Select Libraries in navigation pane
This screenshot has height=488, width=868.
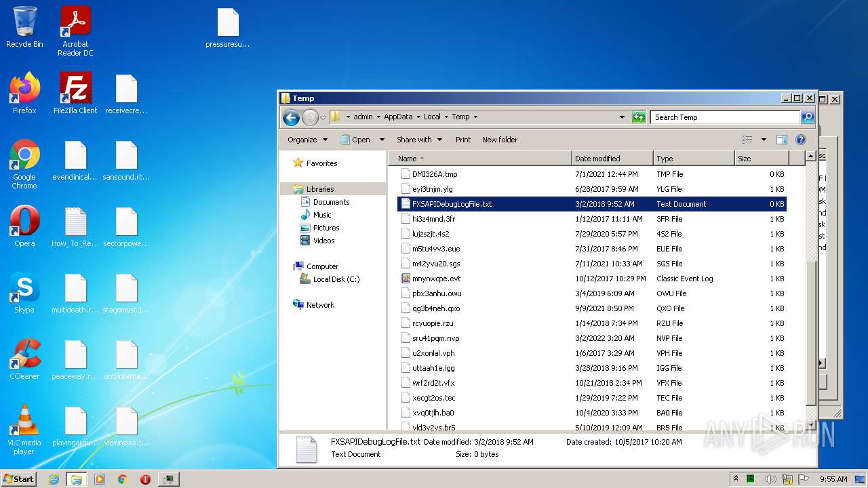point(319,189)
